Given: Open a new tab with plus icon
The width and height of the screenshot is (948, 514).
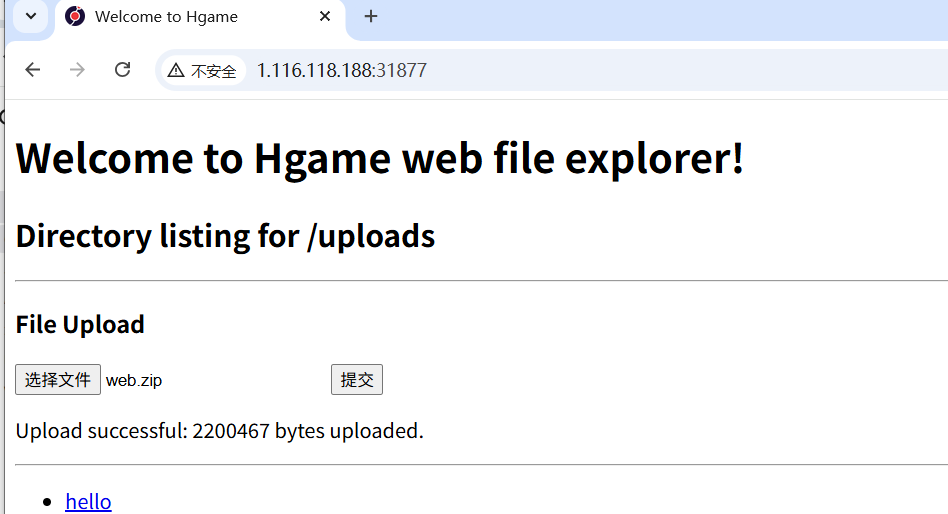Looking at the screenshot, I should pyautogui.click(x=371, y=16).
